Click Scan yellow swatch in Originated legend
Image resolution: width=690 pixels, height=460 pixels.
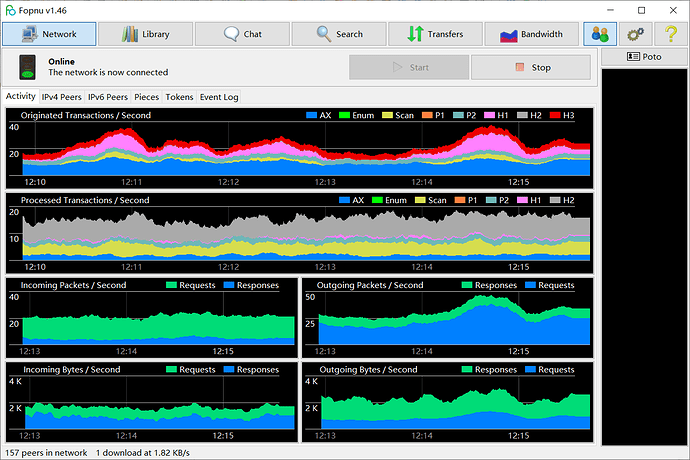(387, 115)
